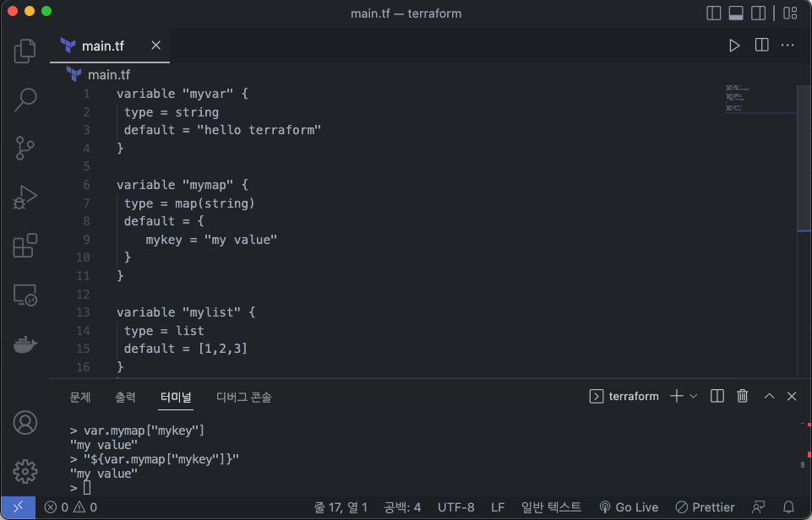Click main.tf in the breadcrumb
Screen dimensions: 812x520
[109, 75]
